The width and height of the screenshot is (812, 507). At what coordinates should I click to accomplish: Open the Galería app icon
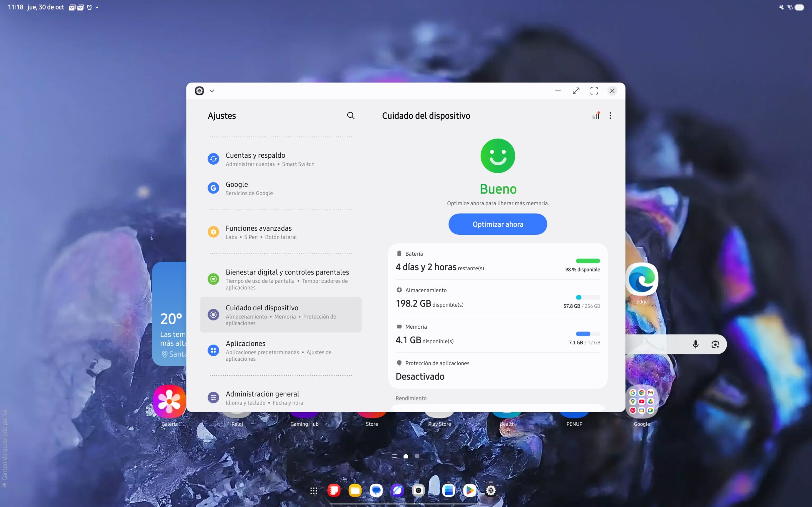[169, 402]
